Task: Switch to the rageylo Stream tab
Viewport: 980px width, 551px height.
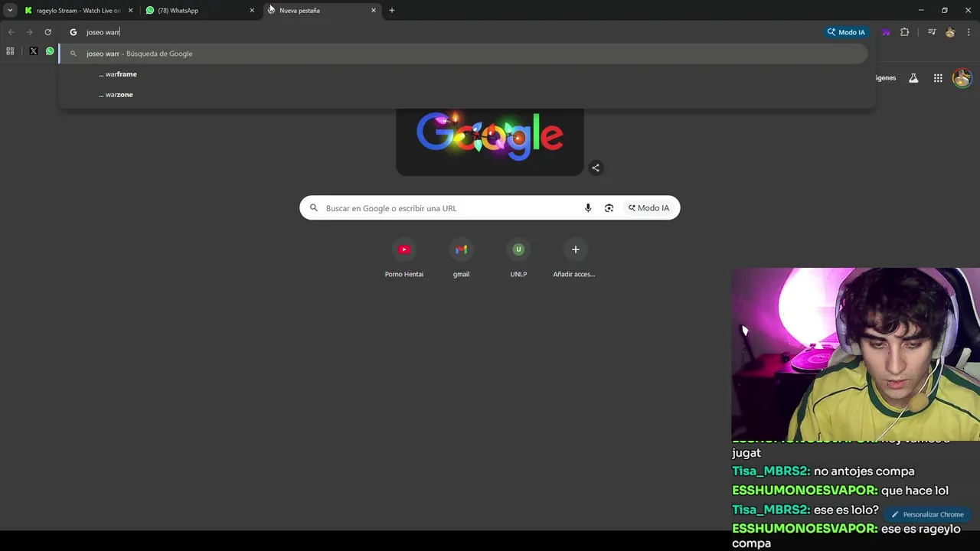Action: pos(79,10)
